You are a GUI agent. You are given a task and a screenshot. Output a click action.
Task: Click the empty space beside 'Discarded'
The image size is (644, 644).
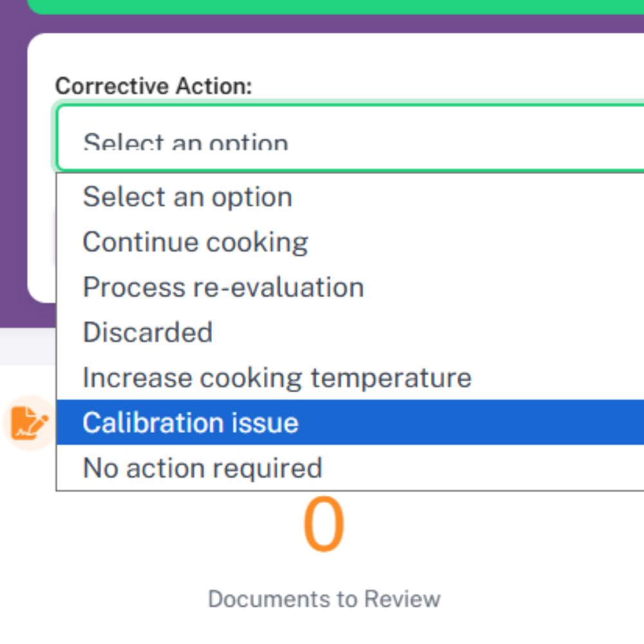click(419, 332)
